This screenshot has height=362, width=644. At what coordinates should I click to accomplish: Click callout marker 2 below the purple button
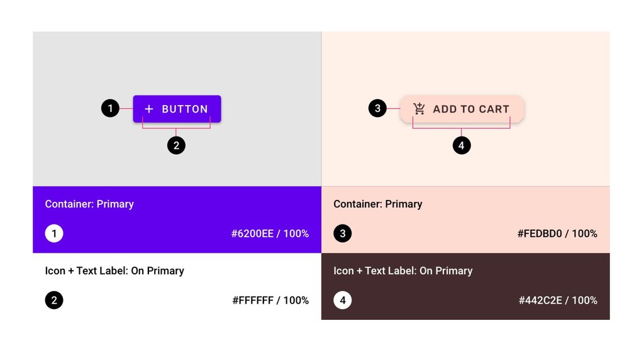click(176, 145)
